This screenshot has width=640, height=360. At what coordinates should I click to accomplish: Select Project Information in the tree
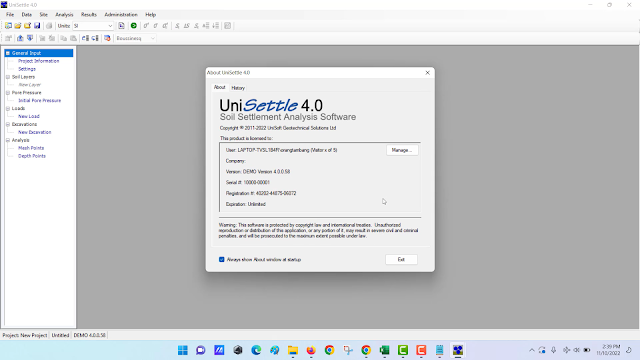(x=38, y=61)
